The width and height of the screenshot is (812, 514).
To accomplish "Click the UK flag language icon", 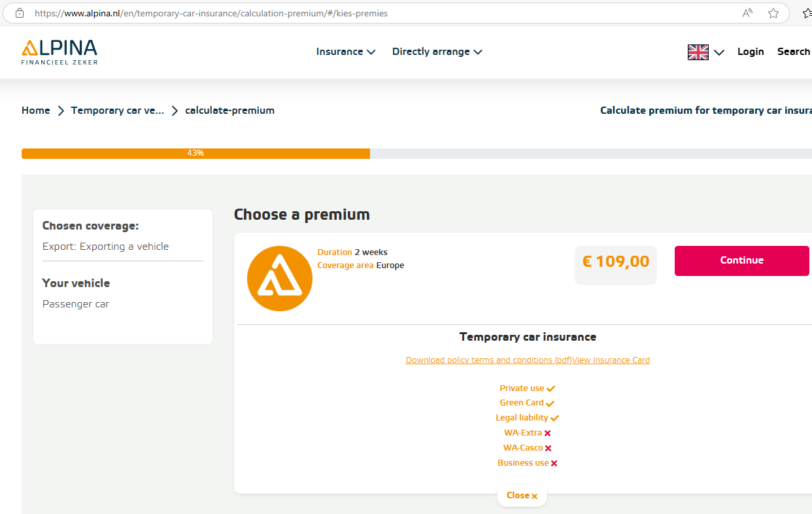I will 698,52.
